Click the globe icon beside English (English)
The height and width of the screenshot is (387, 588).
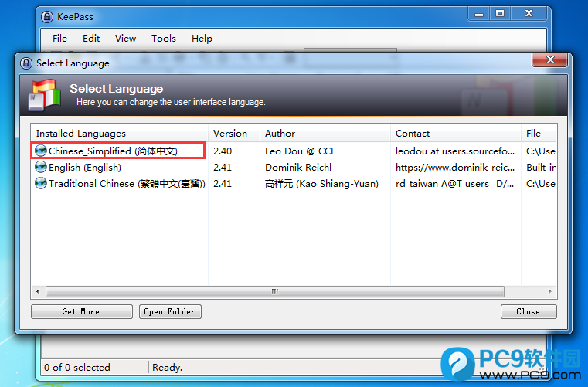click(x=40, y=167)
